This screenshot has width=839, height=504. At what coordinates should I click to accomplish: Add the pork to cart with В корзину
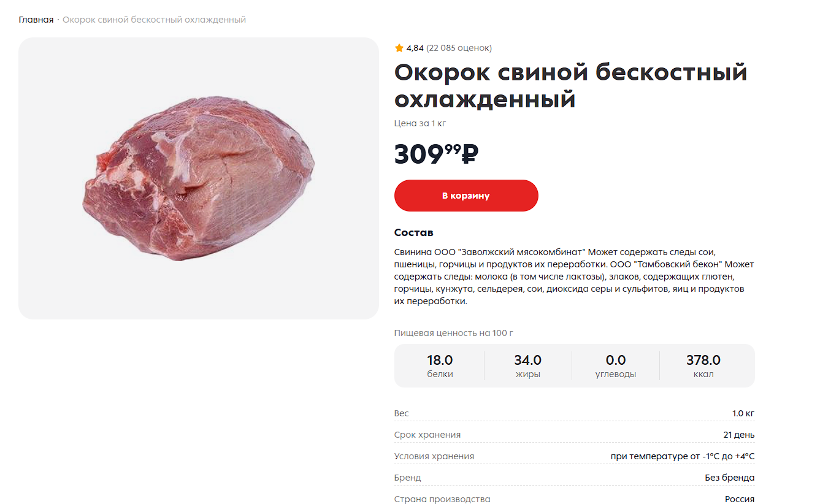[x=466, y=196]
